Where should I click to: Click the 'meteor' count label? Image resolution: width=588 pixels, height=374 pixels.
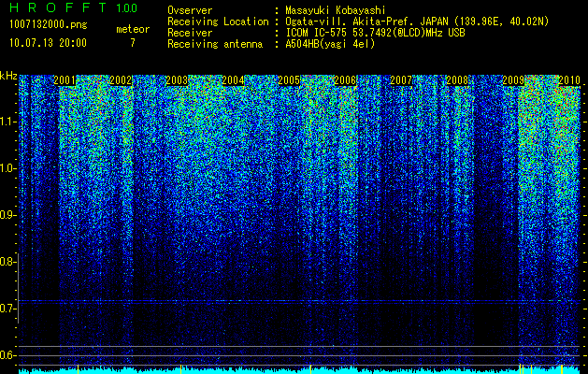click(133, 29)
